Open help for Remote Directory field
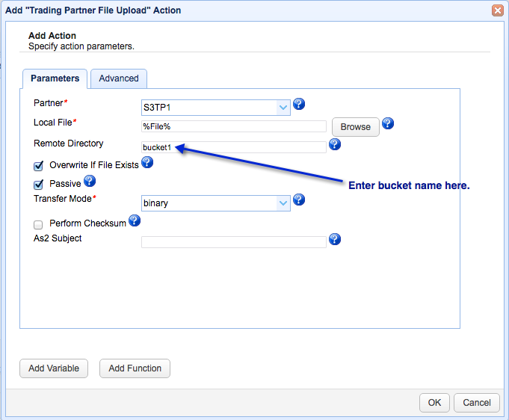This screenshot has height=420, width=509. (335, 144)
